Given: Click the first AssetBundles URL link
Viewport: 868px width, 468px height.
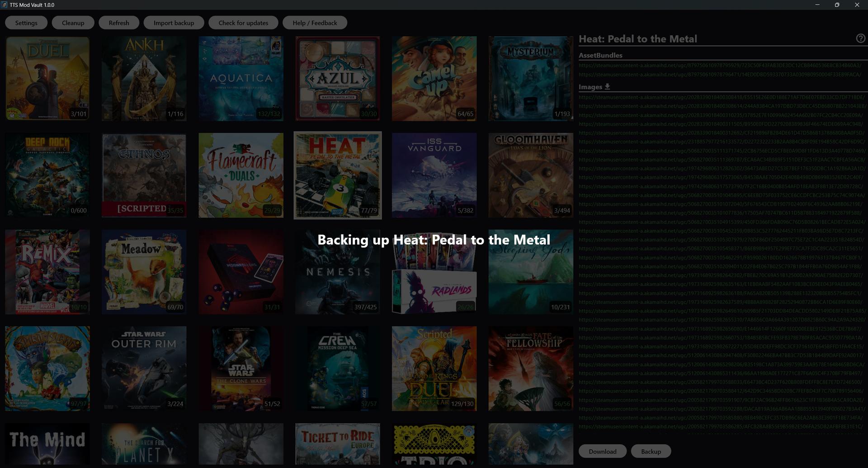Looking at the screenshot, I should coord(720,65).
